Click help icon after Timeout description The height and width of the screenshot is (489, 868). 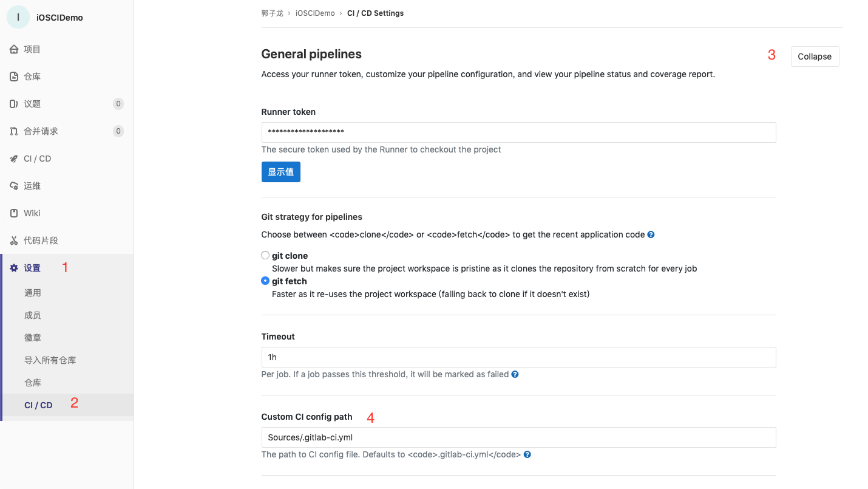[515, 374]
